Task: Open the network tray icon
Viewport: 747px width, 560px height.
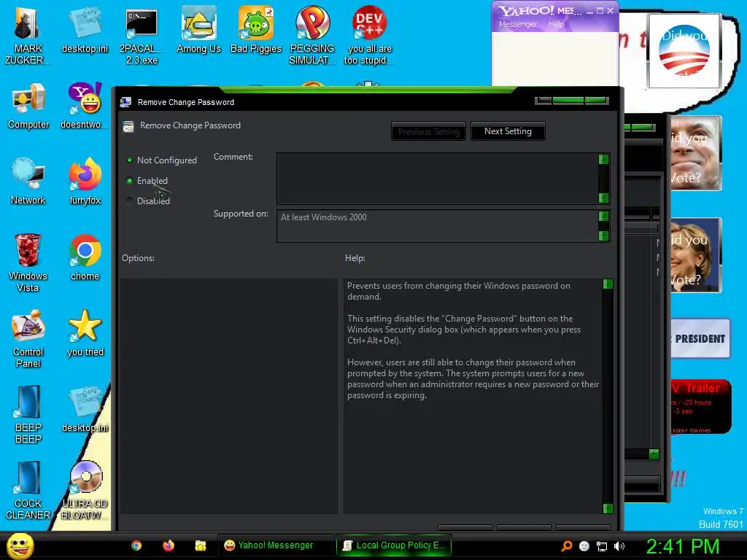Action: pyautogui.click(x=602, y=546)
